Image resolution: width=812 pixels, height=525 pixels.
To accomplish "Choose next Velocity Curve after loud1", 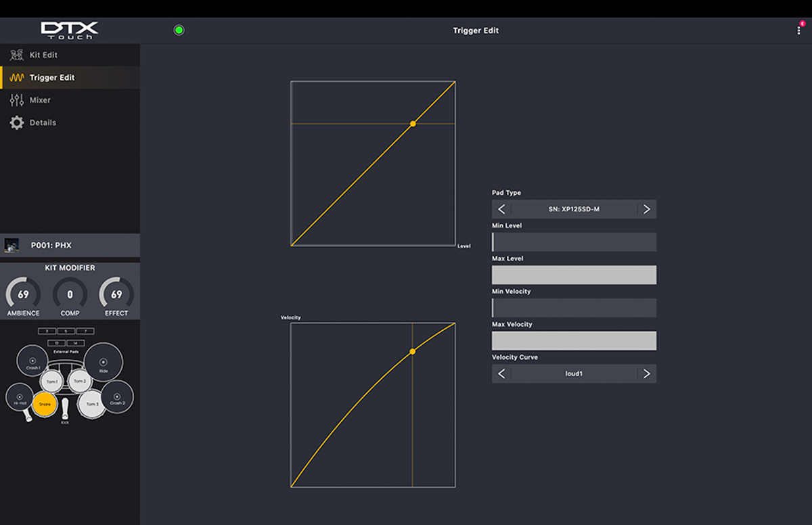I will click(x=646, y=373).
